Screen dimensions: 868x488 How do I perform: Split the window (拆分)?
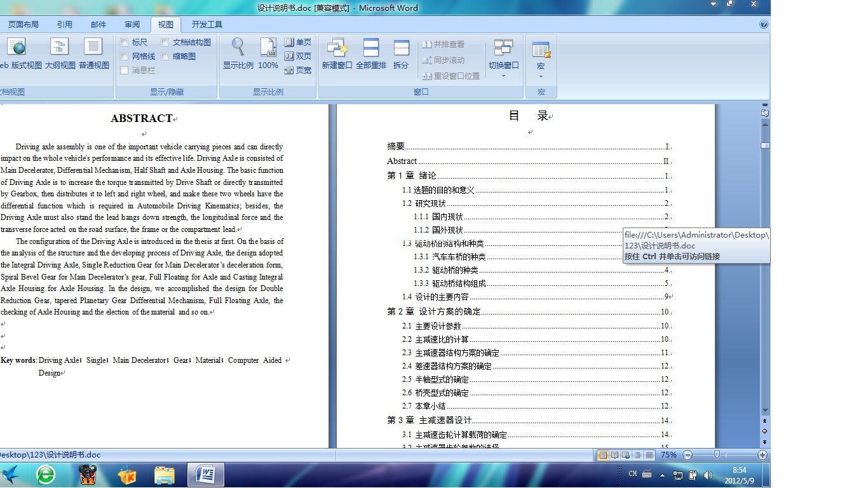[x=401, y=54]
